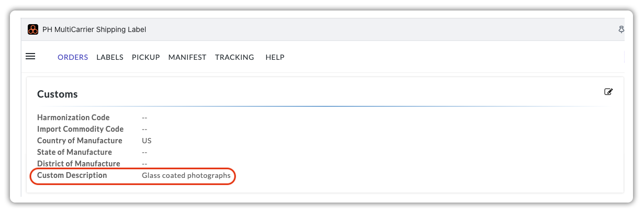Click the edit Customs pencil icon
644x212 pixels.
608,92
